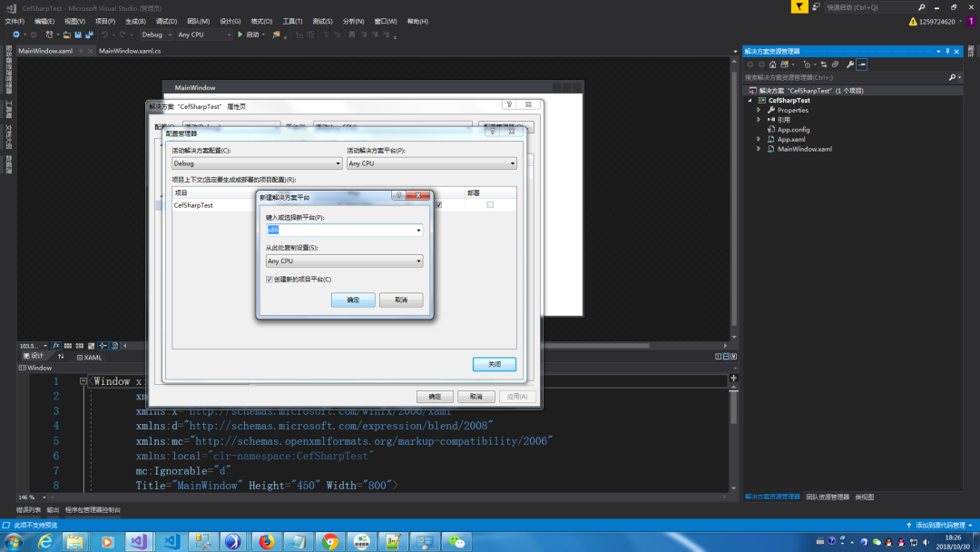Click the Home icon in Solution Explorer
The width and height of the screenshot is (980, 552).
tap(772, 64)
